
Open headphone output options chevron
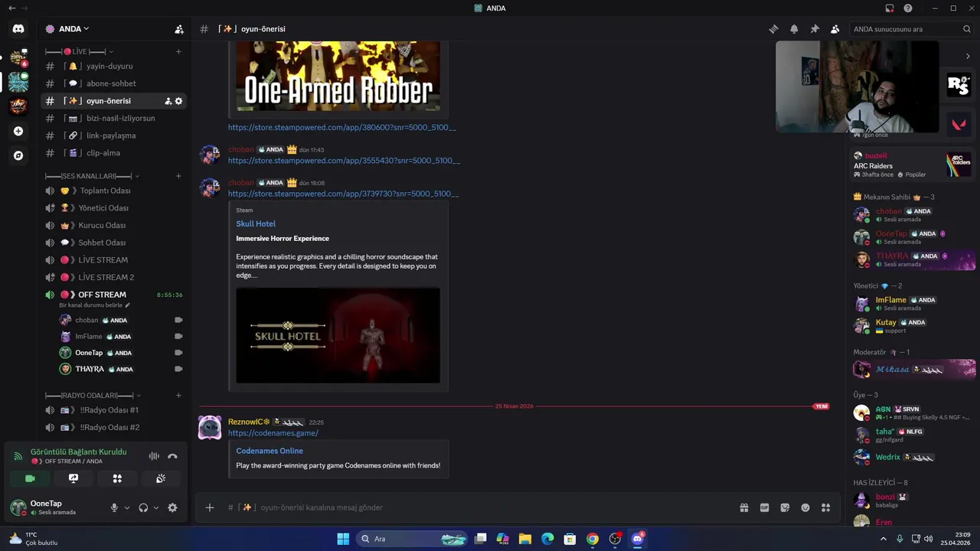[156, 507]
